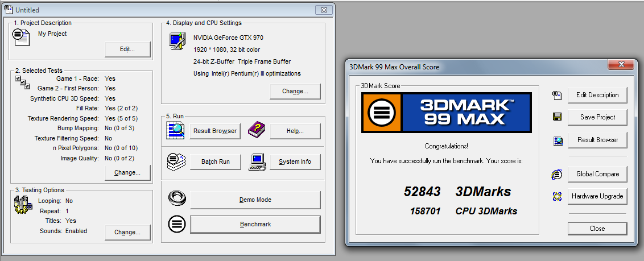This screenshot has height=261, width=644.
Task: Click the Looping: No option text
Action: point(55,201)
